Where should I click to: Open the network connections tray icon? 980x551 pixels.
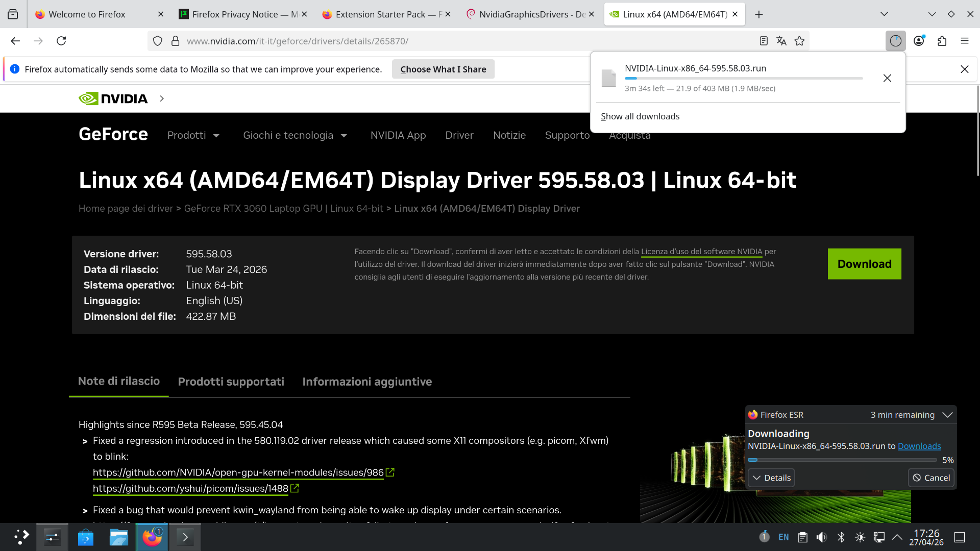click(x=879, y=537)
